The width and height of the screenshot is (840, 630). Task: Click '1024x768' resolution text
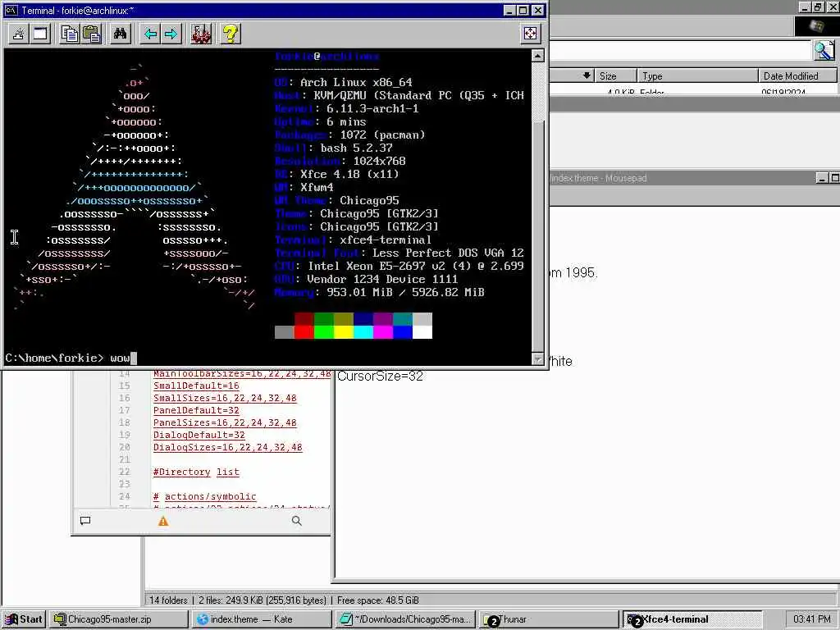tap(379, 162)
